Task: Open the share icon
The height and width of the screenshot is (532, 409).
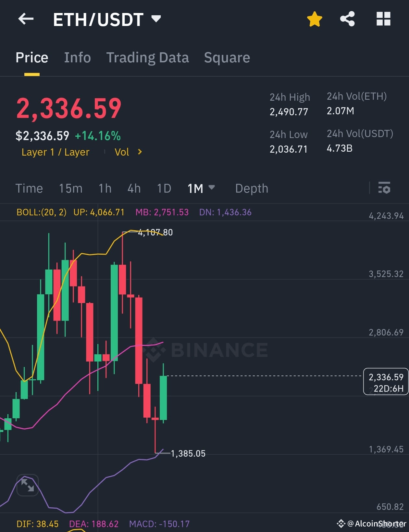Action: pyautogui.click(x=347, y=19)
